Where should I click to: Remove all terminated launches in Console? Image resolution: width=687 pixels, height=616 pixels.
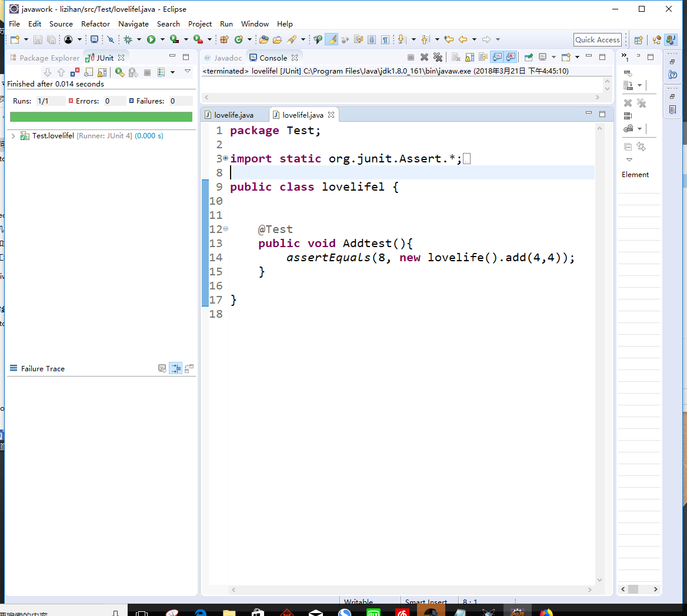[x=438, y=57]
